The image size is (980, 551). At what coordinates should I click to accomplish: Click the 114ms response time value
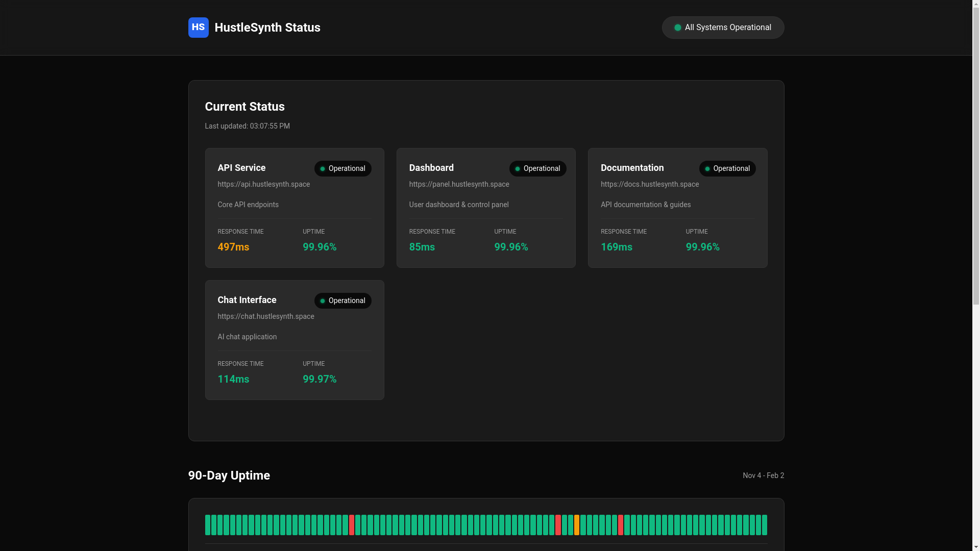click(x=233, y=379)
